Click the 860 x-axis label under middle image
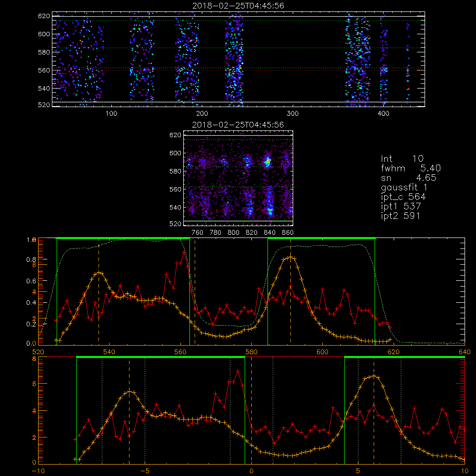476x476 pixels. click(x=288, y=233)
